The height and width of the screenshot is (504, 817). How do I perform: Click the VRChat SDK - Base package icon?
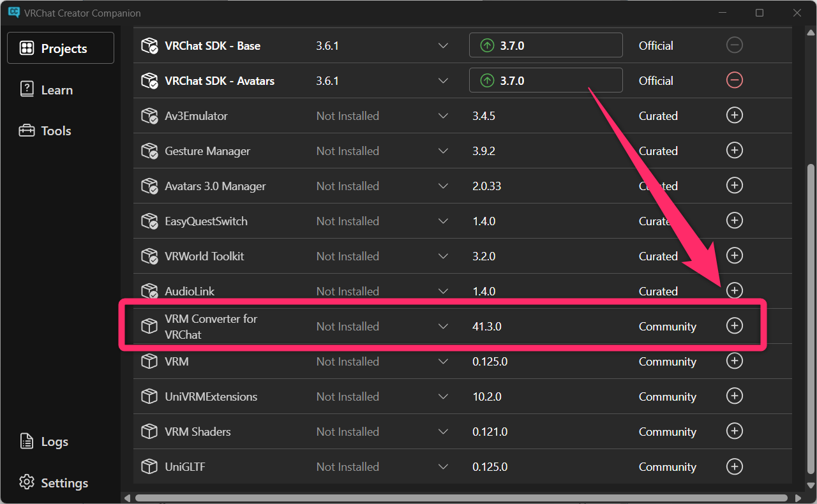pos(149,46)
